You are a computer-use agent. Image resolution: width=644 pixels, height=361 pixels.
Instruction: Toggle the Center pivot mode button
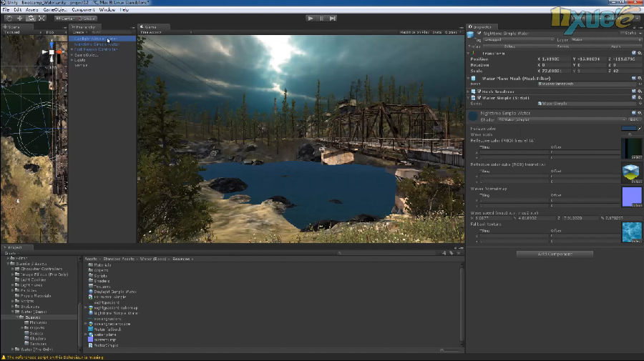pos(65,19)
